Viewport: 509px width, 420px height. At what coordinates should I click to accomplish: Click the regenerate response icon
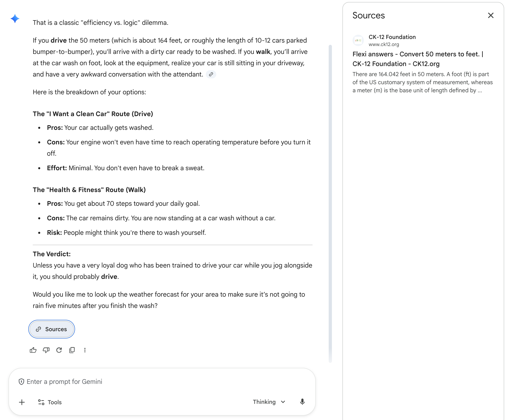point(59,350)
